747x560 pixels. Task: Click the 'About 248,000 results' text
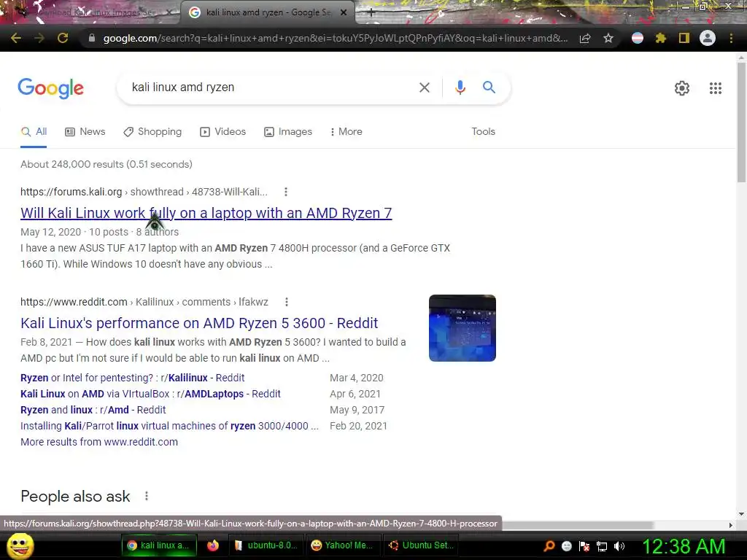click(x=107, y=164)
